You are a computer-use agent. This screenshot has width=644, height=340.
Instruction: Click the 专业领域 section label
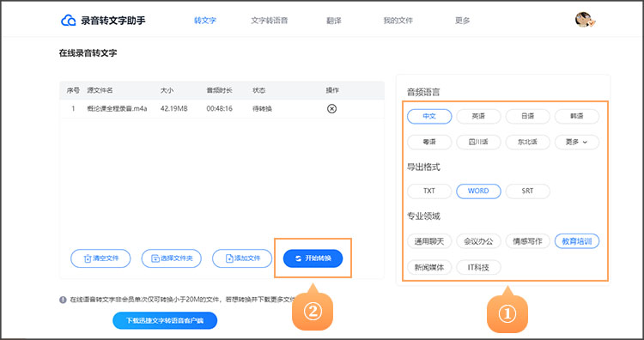click(x=423, y=216)
